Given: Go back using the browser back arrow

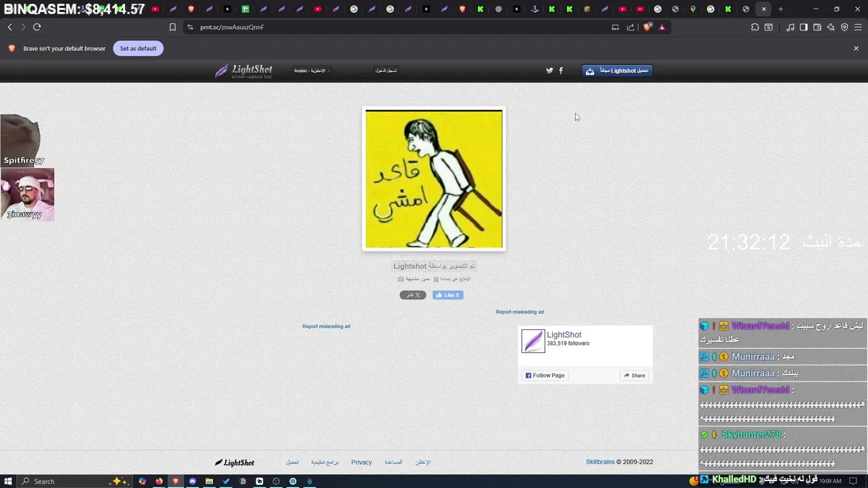Looking at the screenshot, I should coord(10,27).
